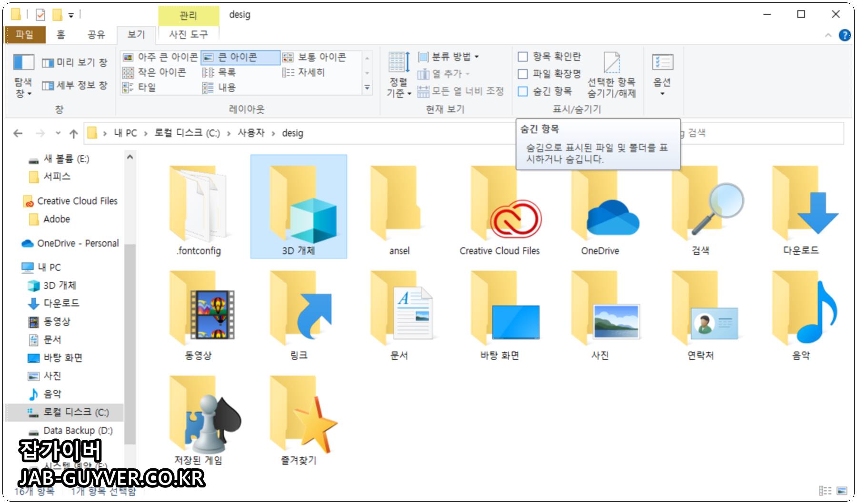Viewport: 857px width, 504px height.
Task: Open the 탐색 창 navigation pane button
Action: coord(23,75)
